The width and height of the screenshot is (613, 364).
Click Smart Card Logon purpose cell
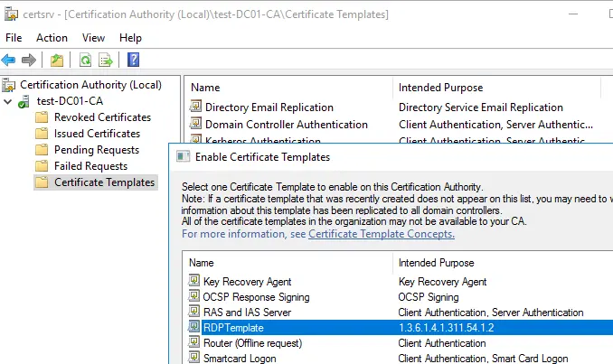(483, 359)
